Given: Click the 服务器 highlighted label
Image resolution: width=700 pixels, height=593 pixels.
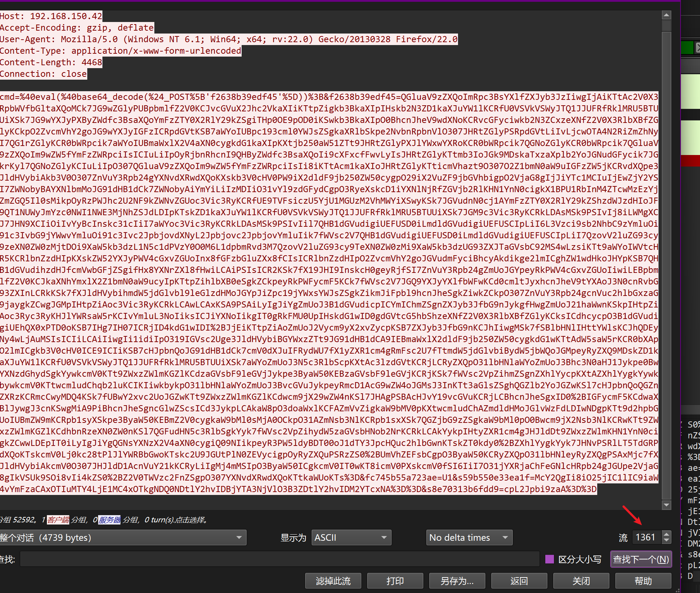Looking at the screenshot, I should 110,520.
